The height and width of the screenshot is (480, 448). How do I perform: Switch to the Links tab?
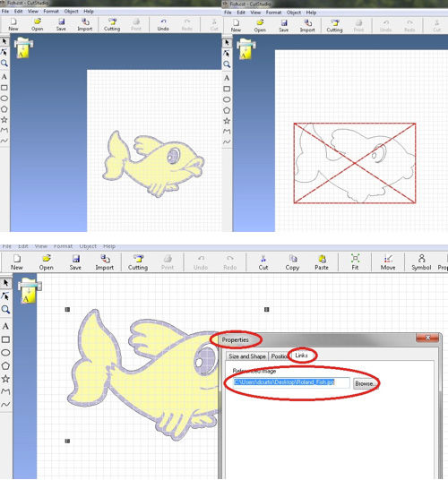pos(301,356)
